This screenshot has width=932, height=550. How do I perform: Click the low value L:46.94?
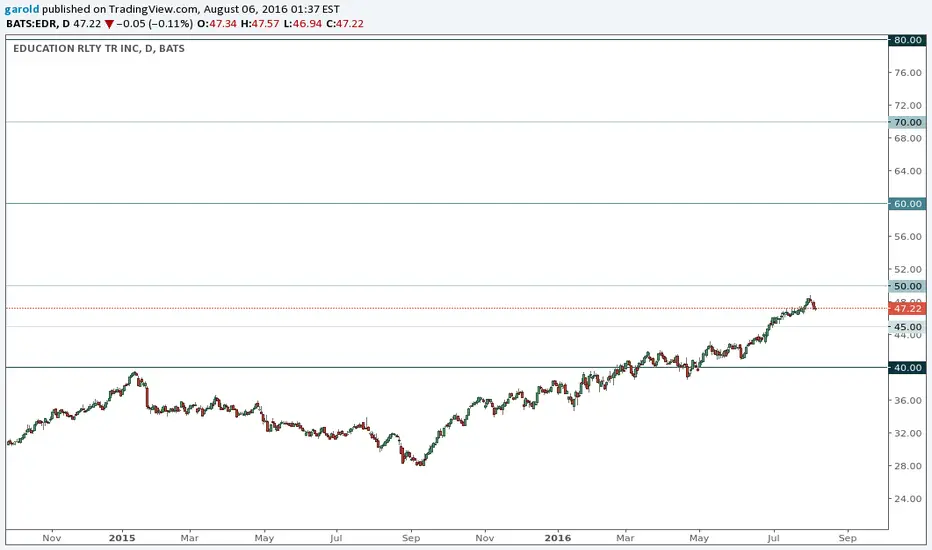point(303,24)
